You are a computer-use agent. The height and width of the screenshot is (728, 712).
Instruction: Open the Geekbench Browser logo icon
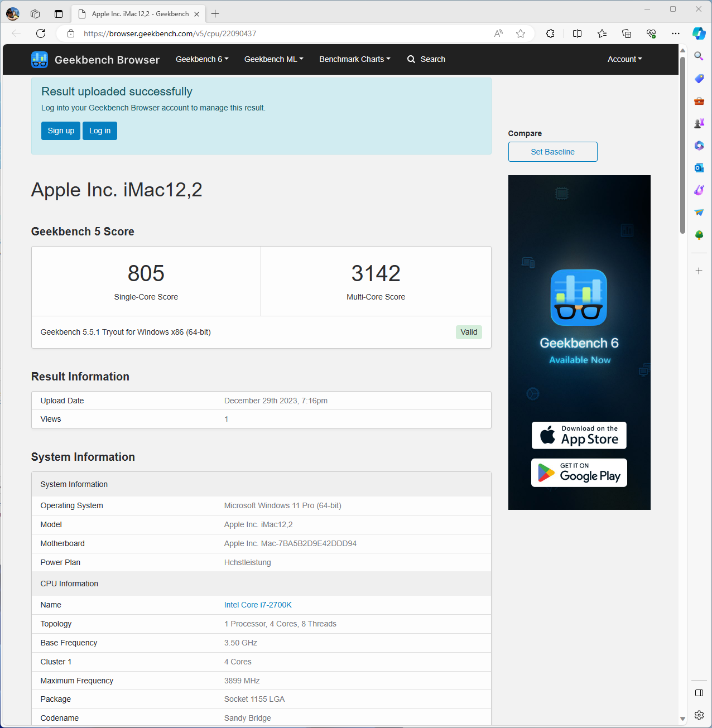click(x=40, y=59)
